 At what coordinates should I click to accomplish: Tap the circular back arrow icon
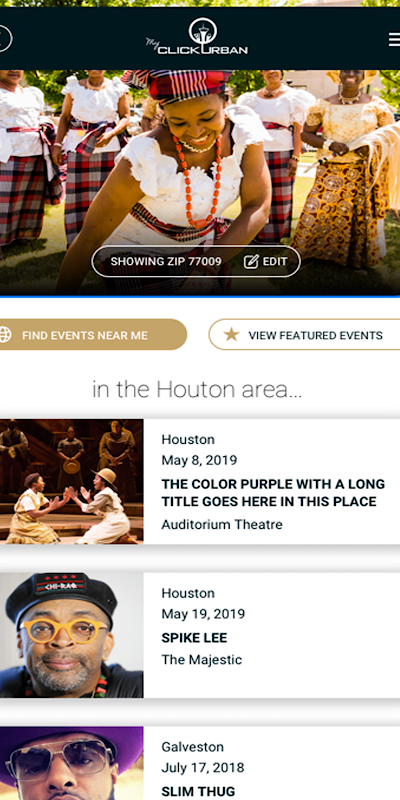4,39
